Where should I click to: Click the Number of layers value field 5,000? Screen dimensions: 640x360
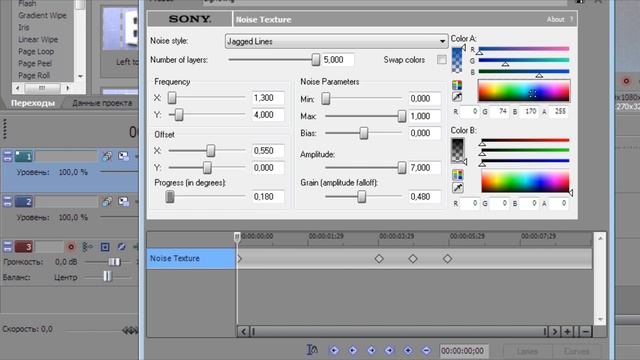click(x=338, y=60)
